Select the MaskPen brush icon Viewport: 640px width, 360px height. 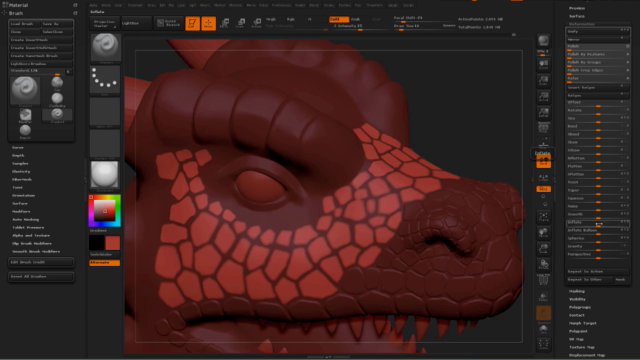(25, 116)
